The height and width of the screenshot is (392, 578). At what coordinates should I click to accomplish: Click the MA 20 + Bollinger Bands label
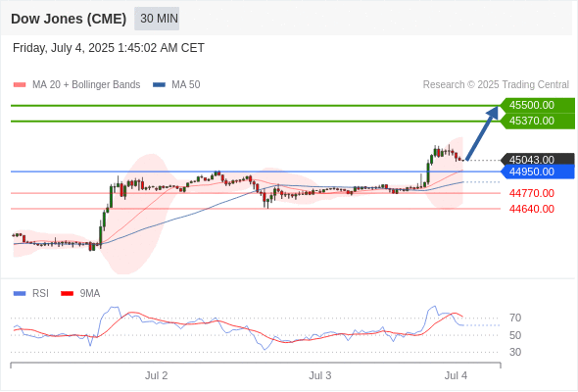[86, 85]
